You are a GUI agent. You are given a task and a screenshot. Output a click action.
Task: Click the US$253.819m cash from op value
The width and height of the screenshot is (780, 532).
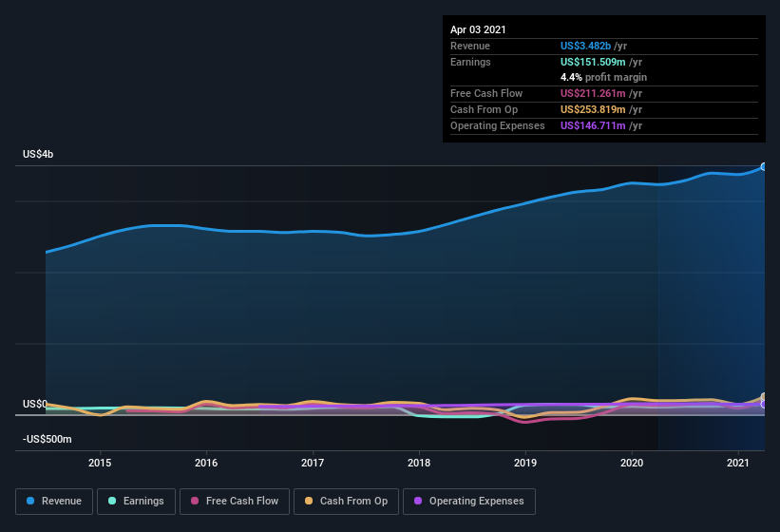tap(593, 109)
